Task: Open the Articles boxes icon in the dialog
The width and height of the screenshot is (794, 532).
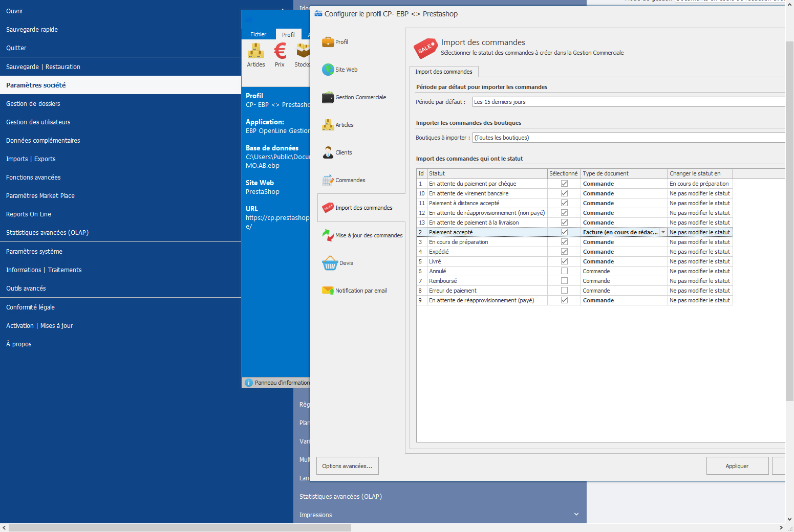Action: (x=328, y=125)
